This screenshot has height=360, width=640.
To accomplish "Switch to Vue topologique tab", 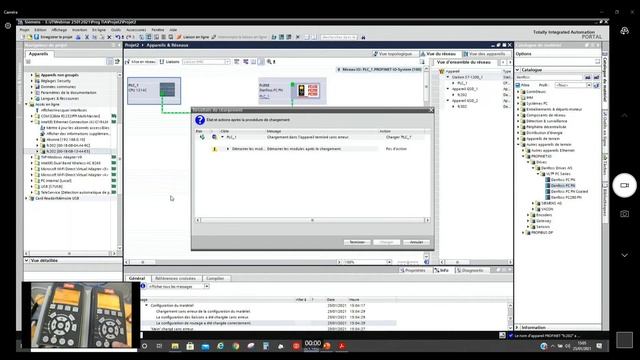I will click(x=393, y=54).
